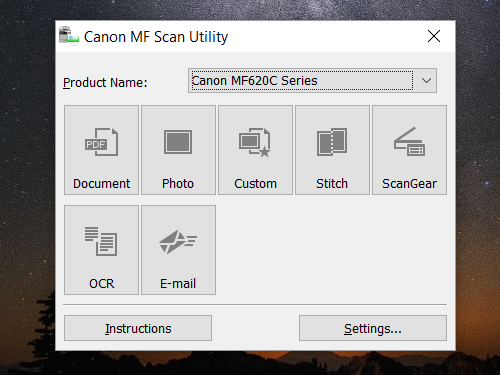Click the Canon MF Scan Utility app icon
The image size is (500, 375).
(69, 36)
